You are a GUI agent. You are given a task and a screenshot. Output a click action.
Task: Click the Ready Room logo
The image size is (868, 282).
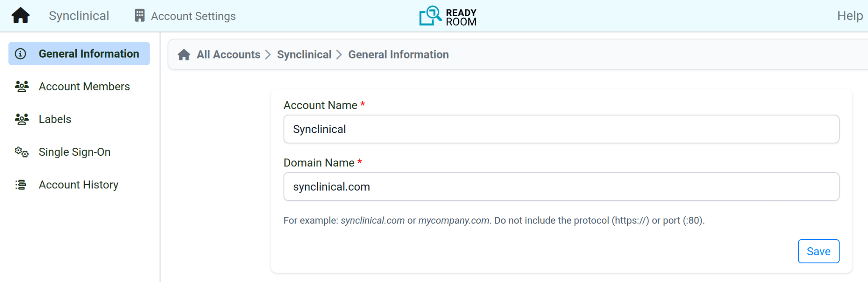[x=448, y=16]
